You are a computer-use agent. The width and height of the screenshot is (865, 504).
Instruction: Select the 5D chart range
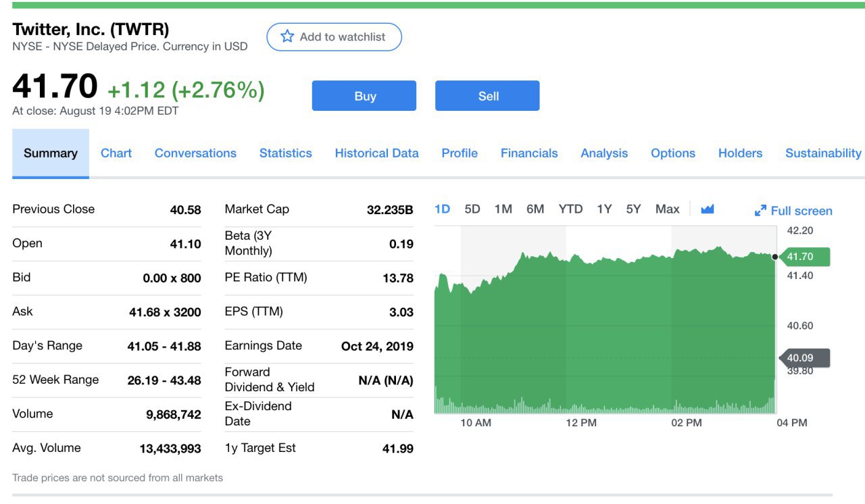coord(472,209)
